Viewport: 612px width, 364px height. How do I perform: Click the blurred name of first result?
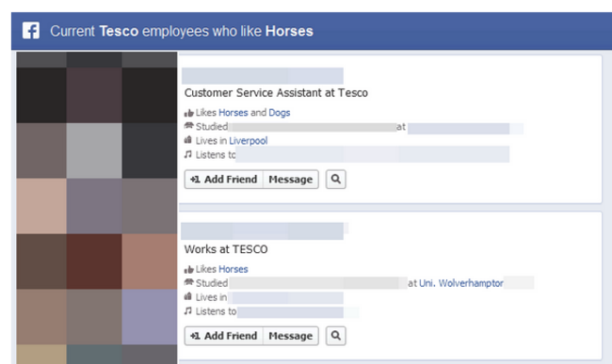pyautogui.click(x=263, y=75)
